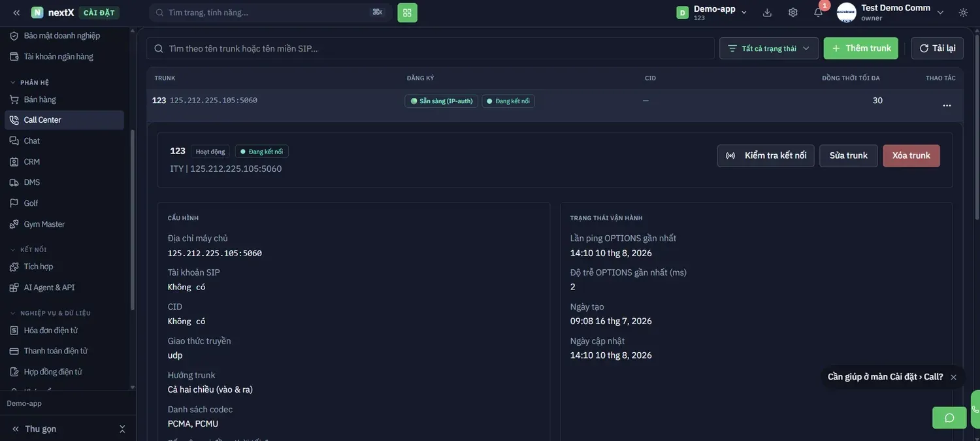Click the Thêm trunk button
This screenshot has width=980, height=441.
click(860, 48)
